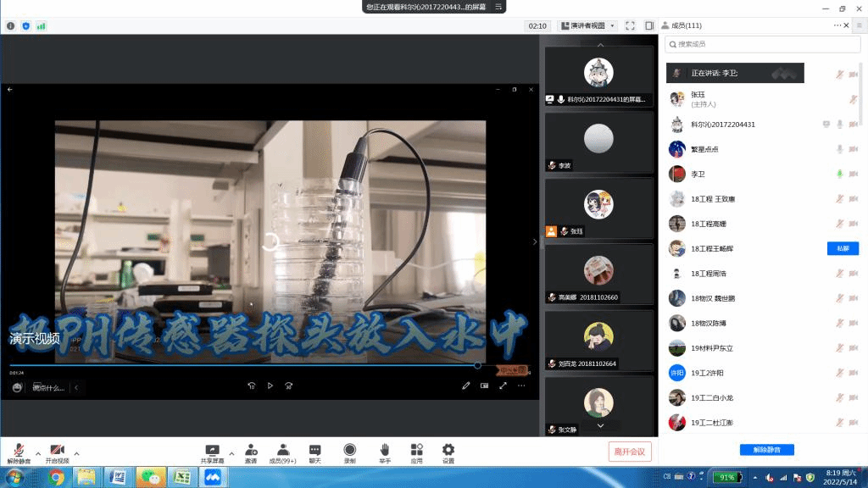Open members panel more options (…)
The width and height of the screenshot is (868, 488).
838,25
